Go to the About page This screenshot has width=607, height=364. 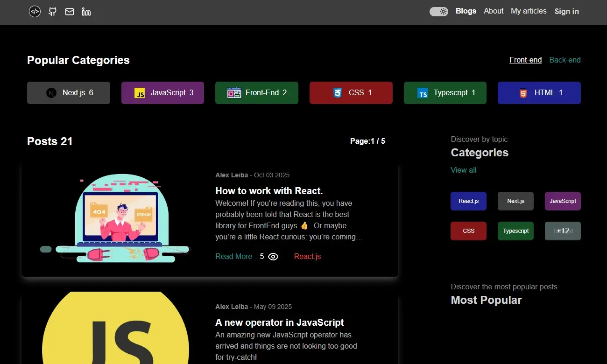tap(493, 11)
